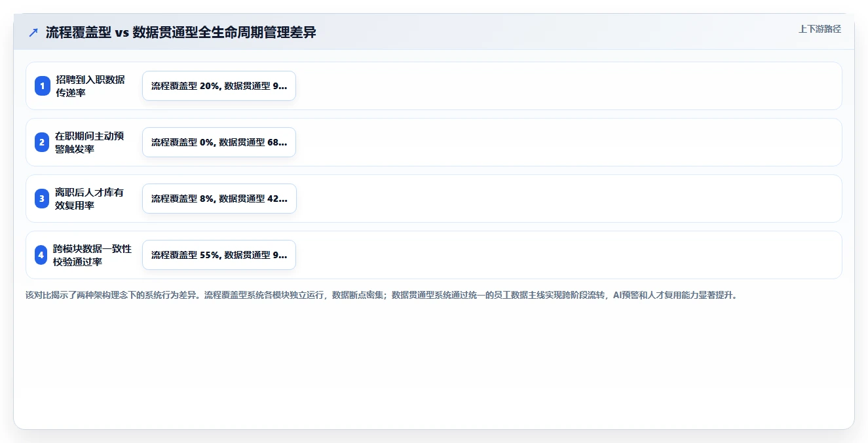Screen dimensions: 868x443
Task: Select step number 2 badge
Action: (x=42, y=142)
